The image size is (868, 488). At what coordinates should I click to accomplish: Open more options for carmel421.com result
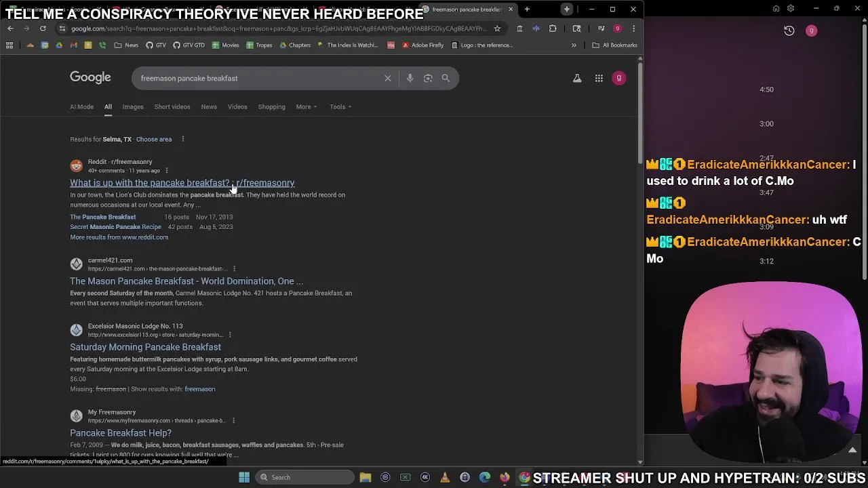click(x=234, y=268)
